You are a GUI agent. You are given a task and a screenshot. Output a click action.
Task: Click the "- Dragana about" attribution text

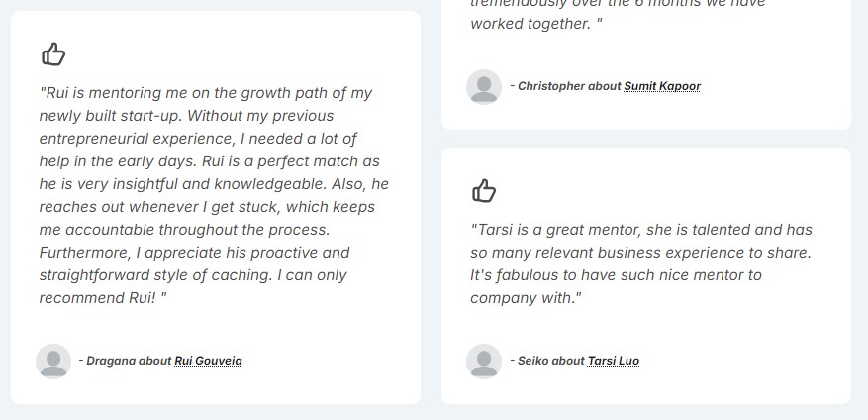click(125, 361)
